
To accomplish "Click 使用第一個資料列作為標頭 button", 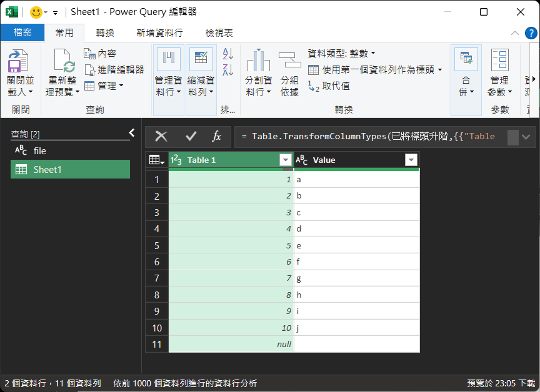I will (376, 70).
